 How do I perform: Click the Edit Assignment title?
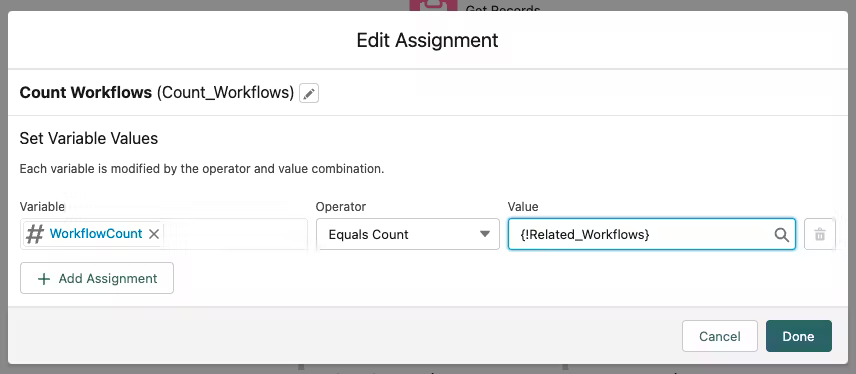(427, 40)
